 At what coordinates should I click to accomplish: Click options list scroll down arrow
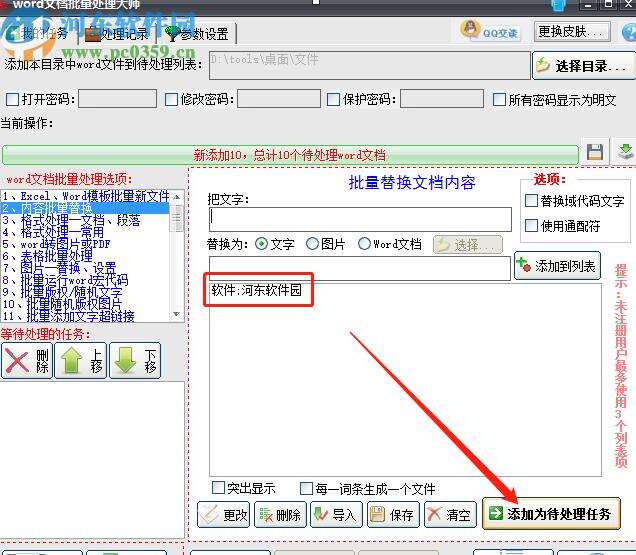click(x=177, y=314)
